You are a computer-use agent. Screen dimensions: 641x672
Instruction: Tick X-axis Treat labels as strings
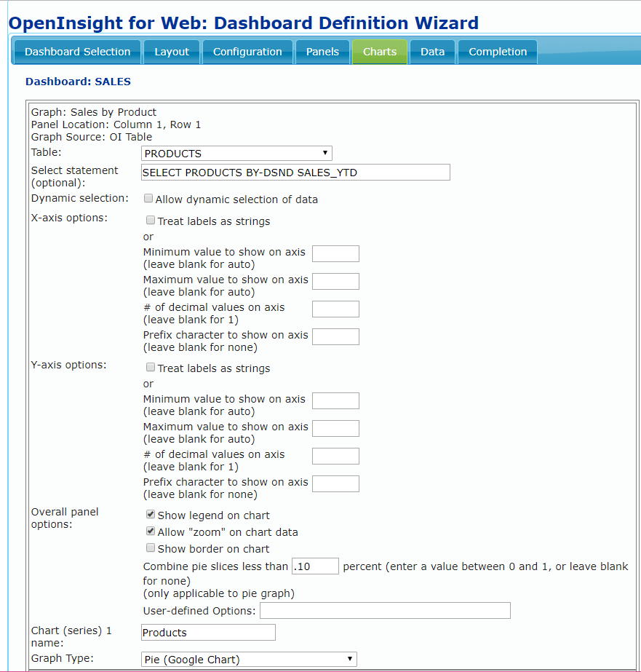[x=151, y=221]
